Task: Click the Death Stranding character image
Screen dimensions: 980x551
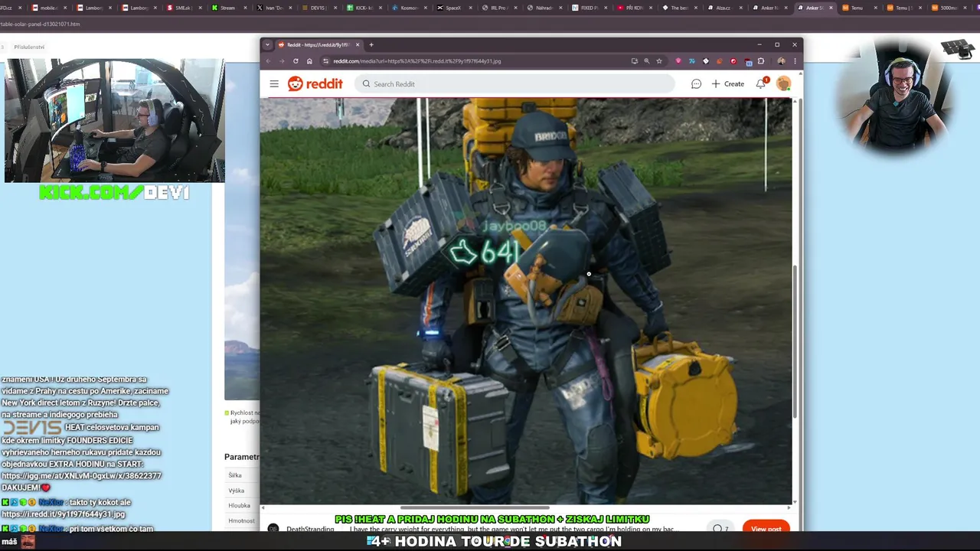Action: coord(526,300)
